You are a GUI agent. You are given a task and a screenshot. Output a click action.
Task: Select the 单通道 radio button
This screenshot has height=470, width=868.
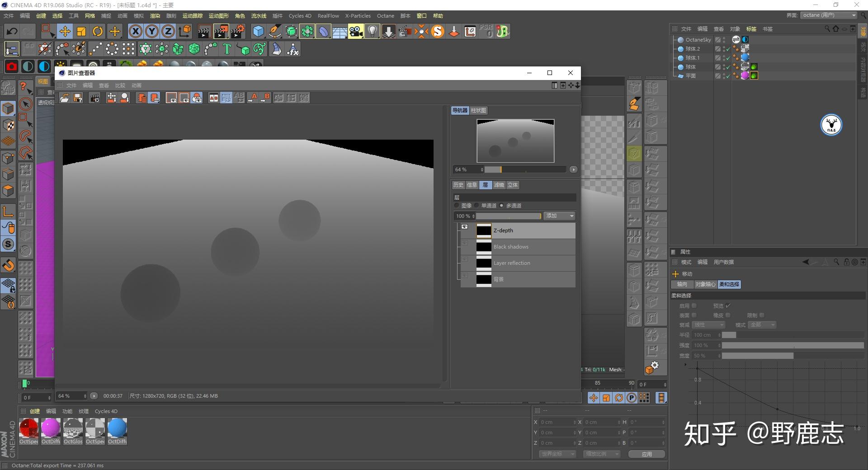[476, 206]
